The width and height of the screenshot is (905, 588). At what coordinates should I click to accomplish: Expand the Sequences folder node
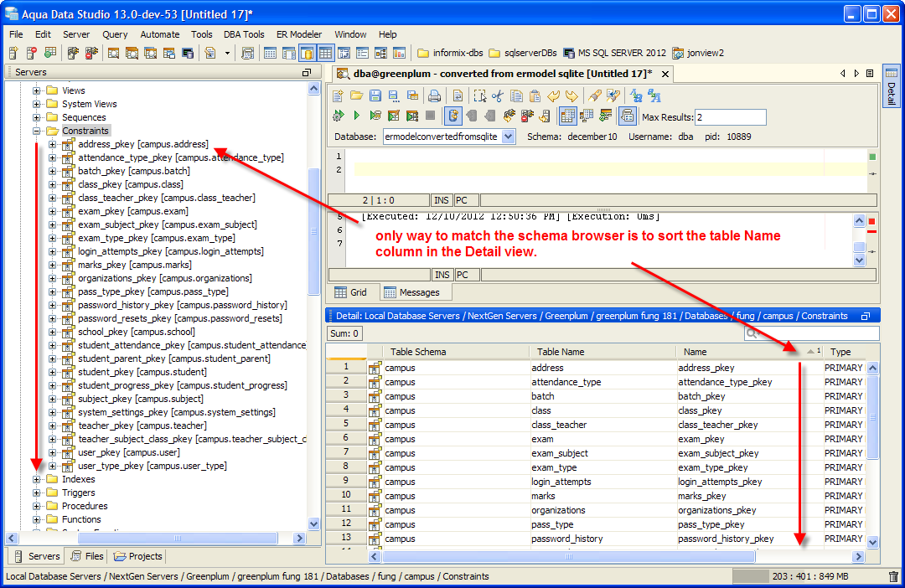(x=36, y=117)
